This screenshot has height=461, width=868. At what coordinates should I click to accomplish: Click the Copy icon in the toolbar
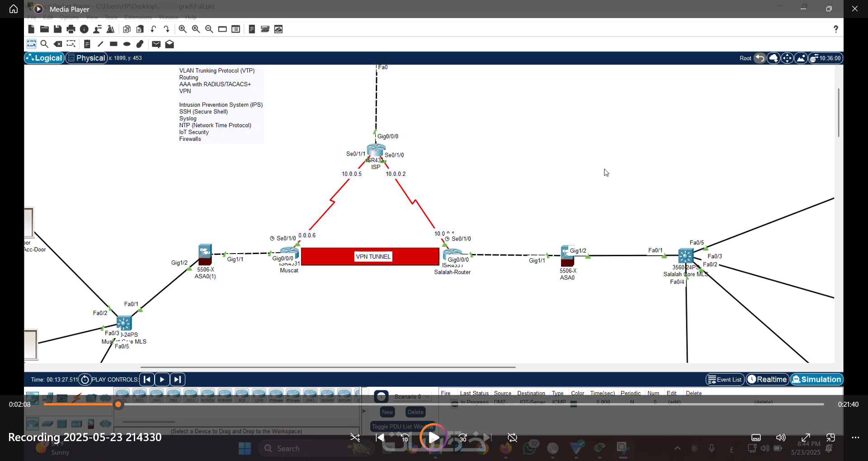click(x=127, y=29)
